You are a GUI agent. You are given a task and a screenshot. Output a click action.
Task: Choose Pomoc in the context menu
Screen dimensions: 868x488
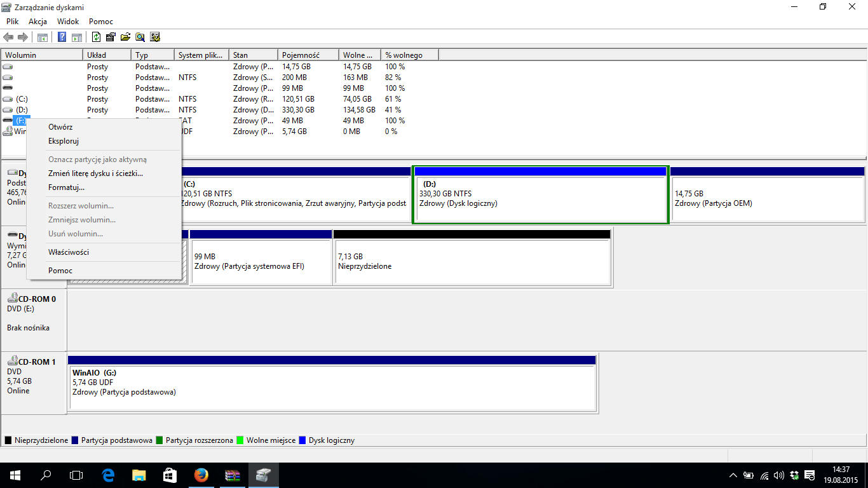click(x=104, y=271)
